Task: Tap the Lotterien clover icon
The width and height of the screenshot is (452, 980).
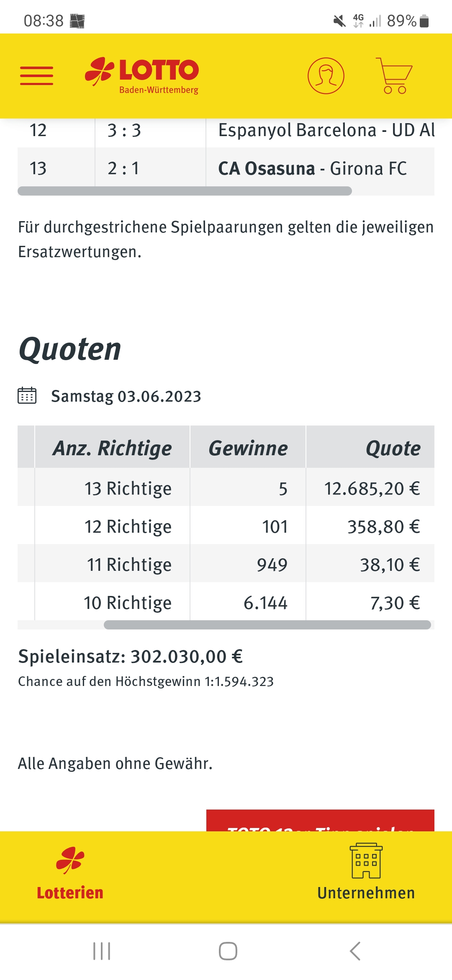Action: [70, 860]
